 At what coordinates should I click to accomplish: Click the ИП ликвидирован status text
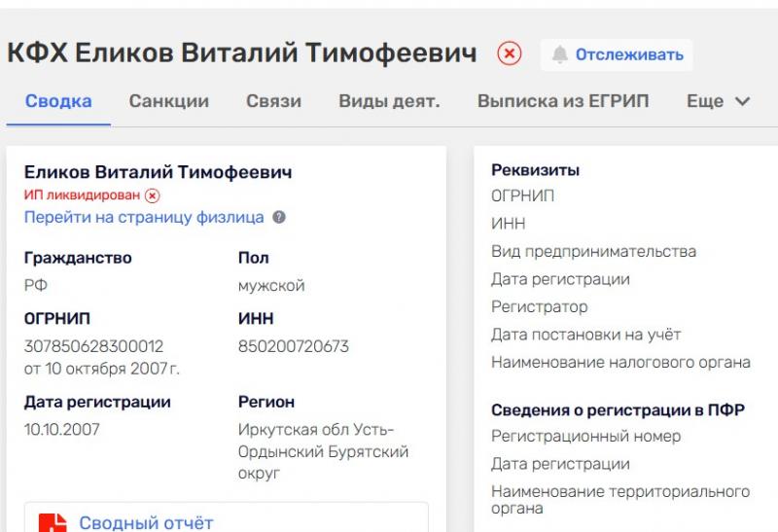tap(82, 195)
